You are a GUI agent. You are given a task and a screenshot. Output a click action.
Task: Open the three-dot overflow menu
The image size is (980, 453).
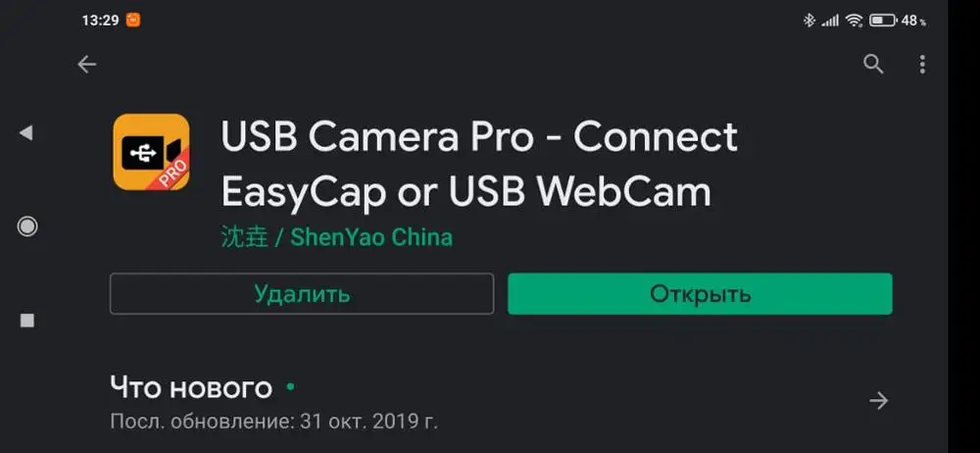(x=922, y=64)
